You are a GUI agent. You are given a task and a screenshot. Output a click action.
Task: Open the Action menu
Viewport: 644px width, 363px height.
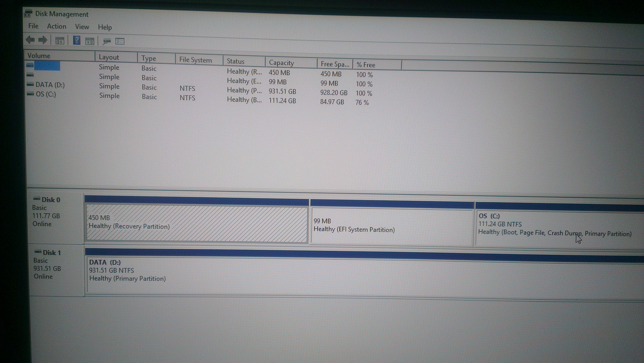56,26
